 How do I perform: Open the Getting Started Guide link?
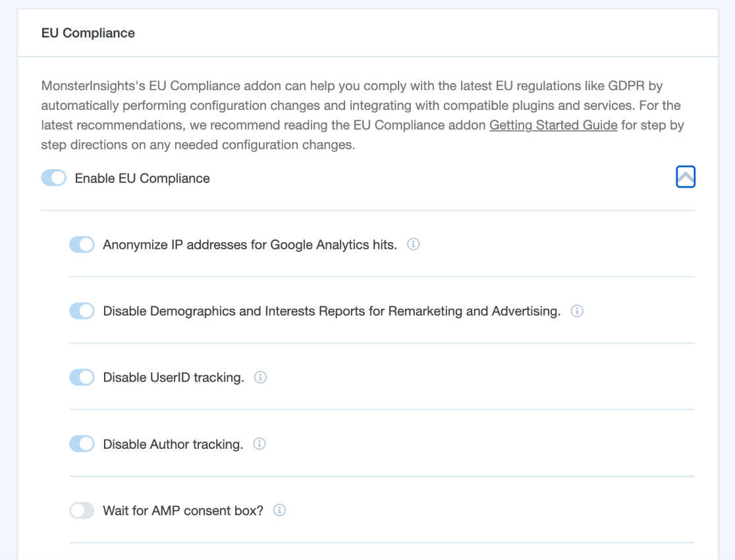(553, 125)
